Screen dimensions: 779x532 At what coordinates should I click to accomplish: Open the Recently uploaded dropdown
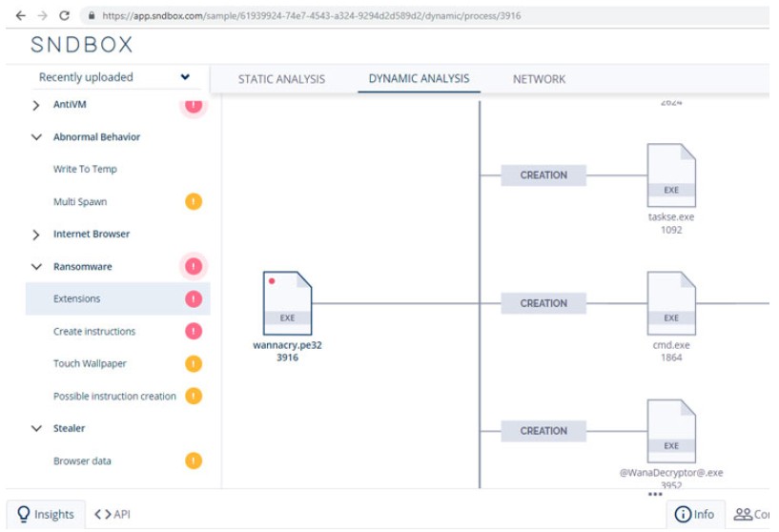[x=114, y=77]
